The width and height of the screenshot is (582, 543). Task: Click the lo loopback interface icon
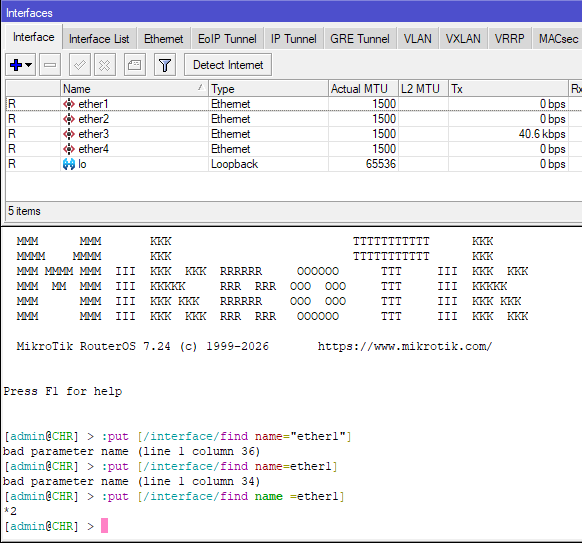click(x=69, y=164)
